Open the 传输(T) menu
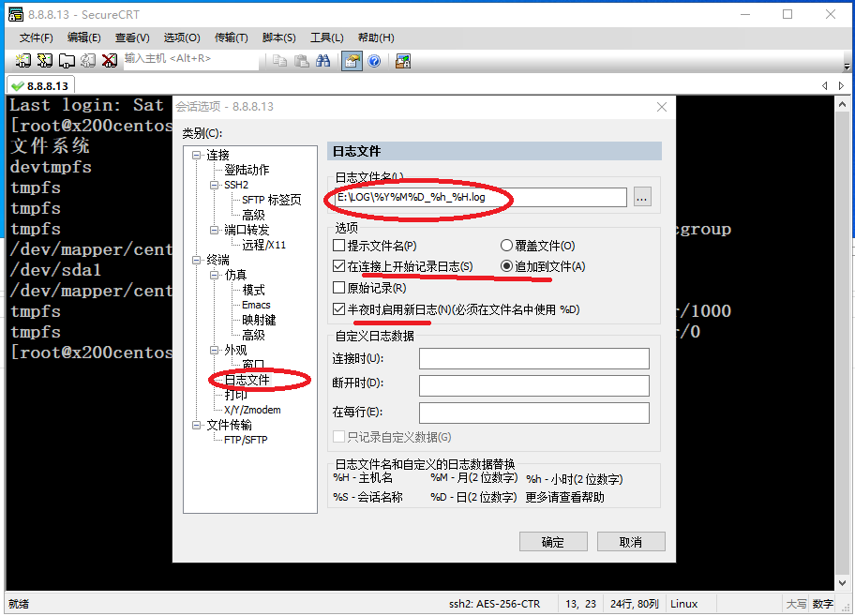 tap(232, 38)
